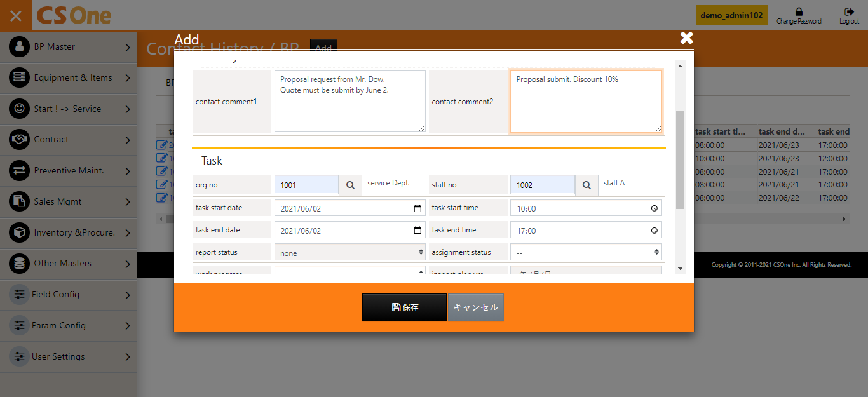Click the contact comment1 text area
This screenshot has height=397, width=868.
click(x=350, y=101)
